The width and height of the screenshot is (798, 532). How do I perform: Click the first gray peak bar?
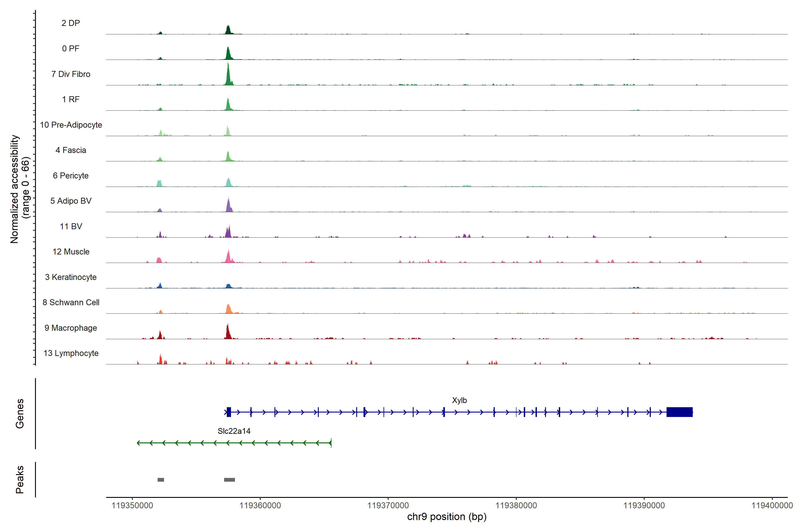[160, 480]
